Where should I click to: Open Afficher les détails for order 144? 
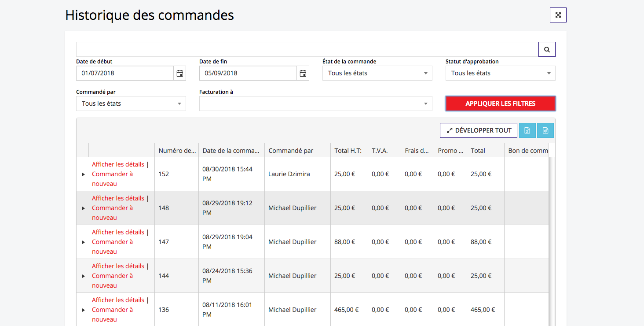tap(118, 266)
